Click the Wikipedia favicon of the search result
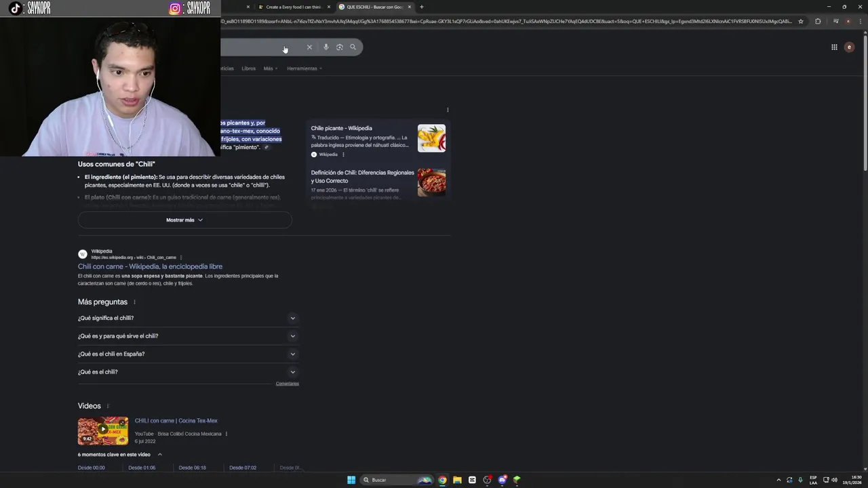This screenshot has width=868, height=488. coord(83,254)
